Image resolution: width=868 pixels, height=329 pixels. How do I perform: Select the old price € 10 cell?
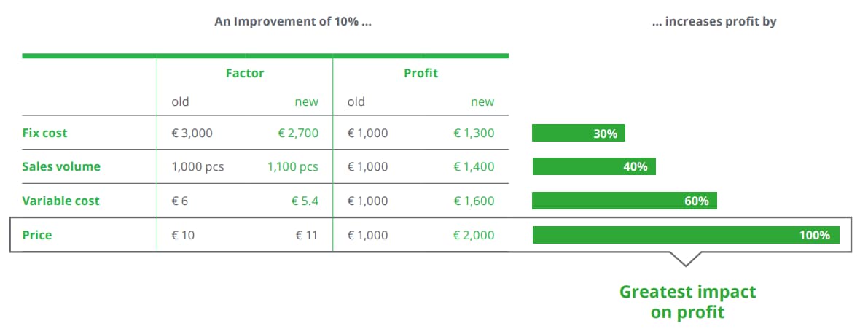183,235
